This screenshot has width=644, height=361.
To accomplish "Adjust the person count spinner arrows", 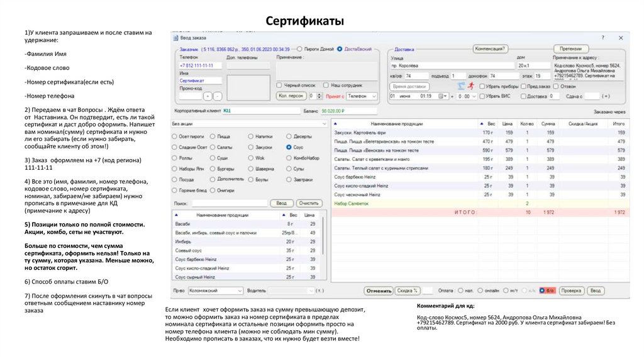I will (318, 96).
